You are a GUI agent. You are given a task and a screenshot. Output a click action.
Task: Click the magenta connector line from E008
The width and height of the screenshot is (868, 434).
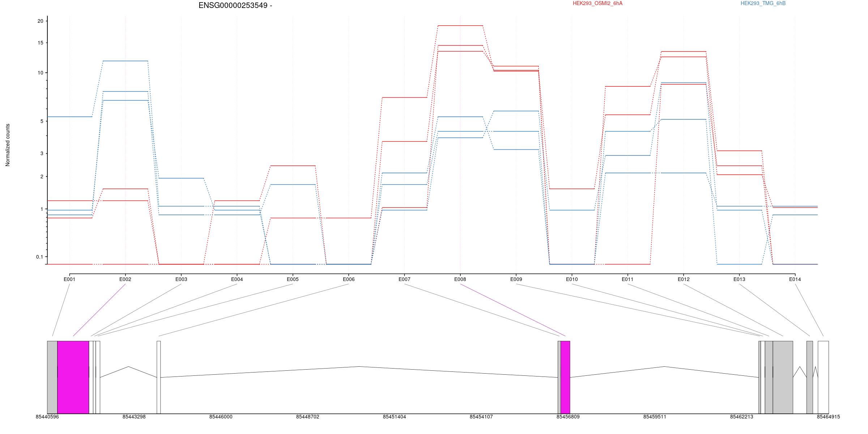tap(512, 310)
